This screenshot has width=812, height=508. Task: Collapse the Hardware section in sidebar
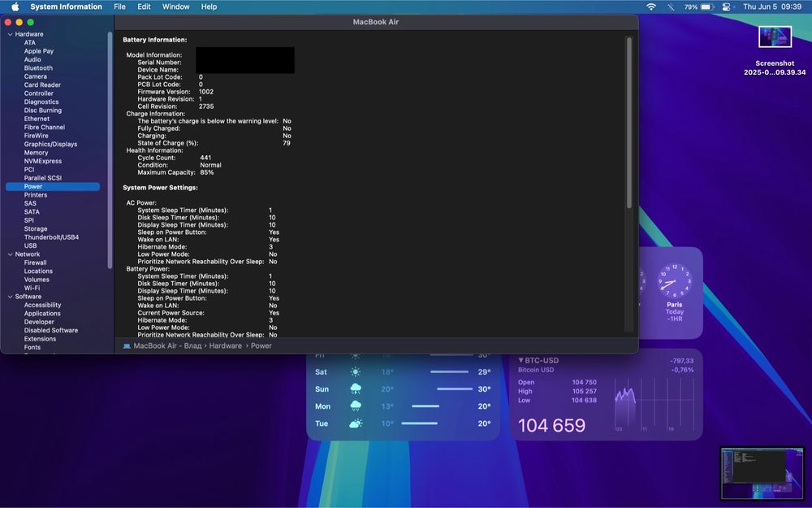10,34
